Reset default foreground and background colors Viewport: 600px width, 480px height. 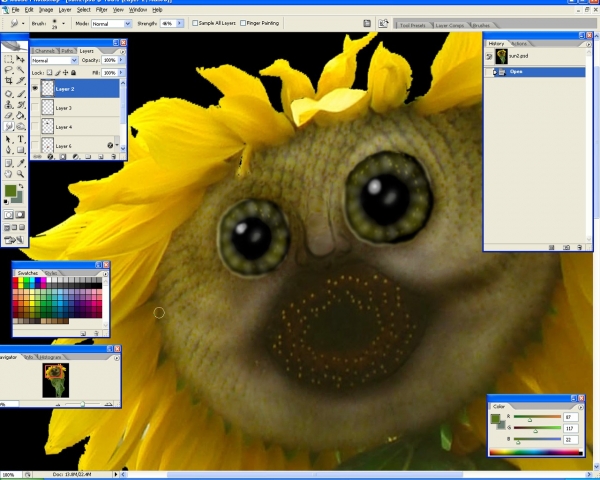click(7, 202)
